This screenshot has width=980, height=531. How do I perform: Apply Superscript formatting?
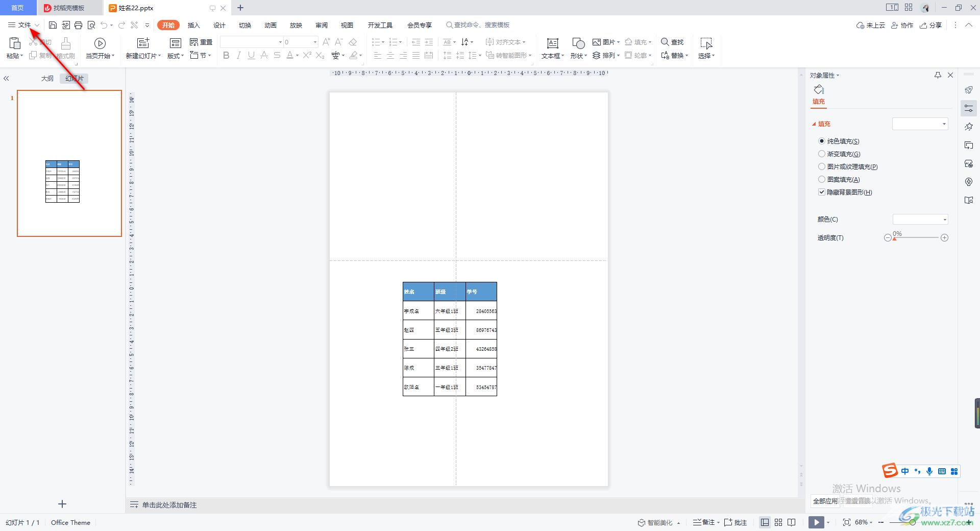[307, 55]
